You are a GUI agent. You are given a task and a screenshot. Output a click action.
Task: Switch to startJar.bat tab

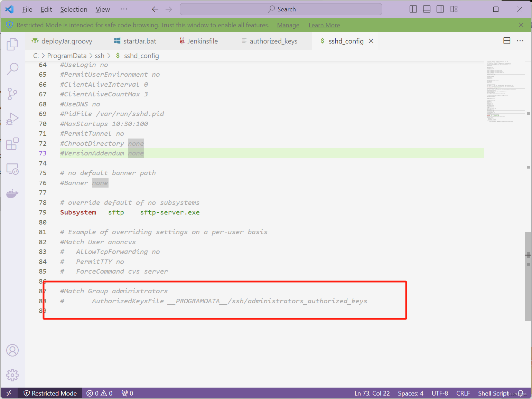(x=138, y=41)
